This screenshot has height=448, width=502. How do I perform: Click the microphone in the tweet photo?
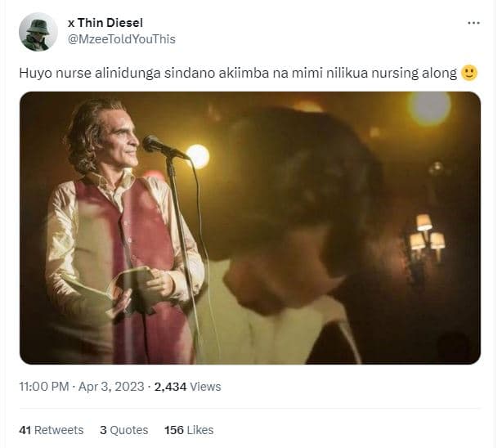(159, 146)
